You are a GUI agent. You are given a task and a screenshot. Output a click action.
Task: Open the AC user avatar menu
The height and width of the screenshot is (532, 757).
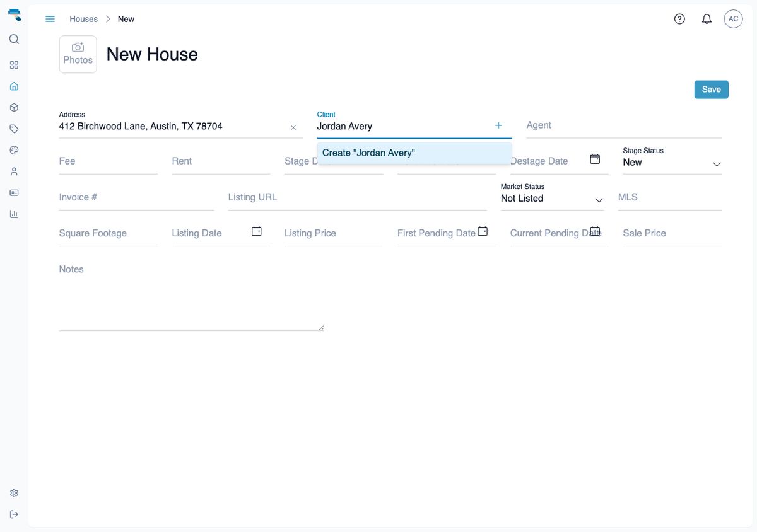click(733, 19)
